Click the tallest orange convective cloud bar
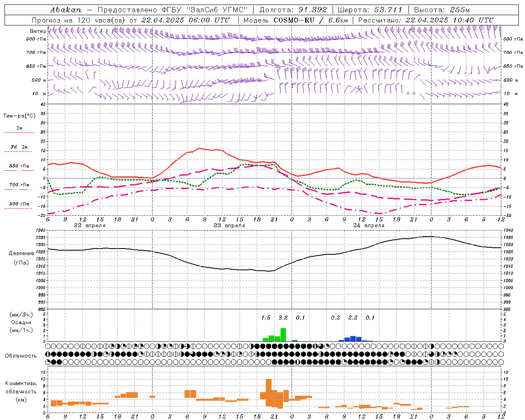Screen dimensions: 525x420 point(269,393)
